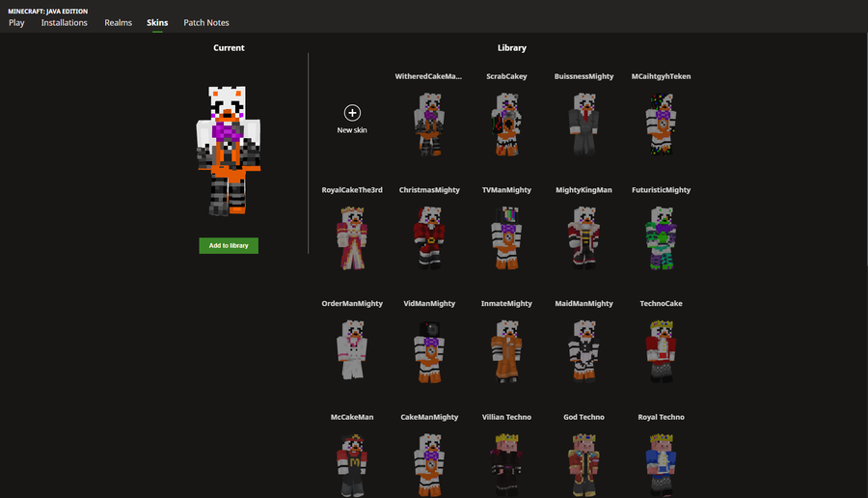Click the InmateMighty name label
The image size is (868, 498).
coord(506,304)
